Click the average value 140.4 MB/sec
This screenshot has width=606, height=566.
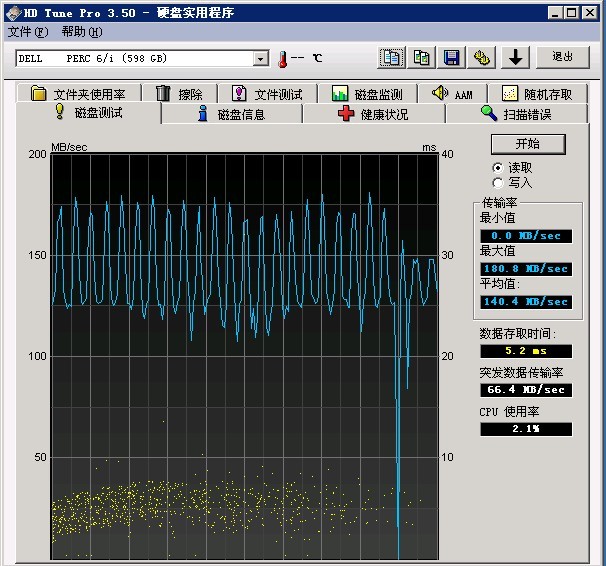[526, 301]
